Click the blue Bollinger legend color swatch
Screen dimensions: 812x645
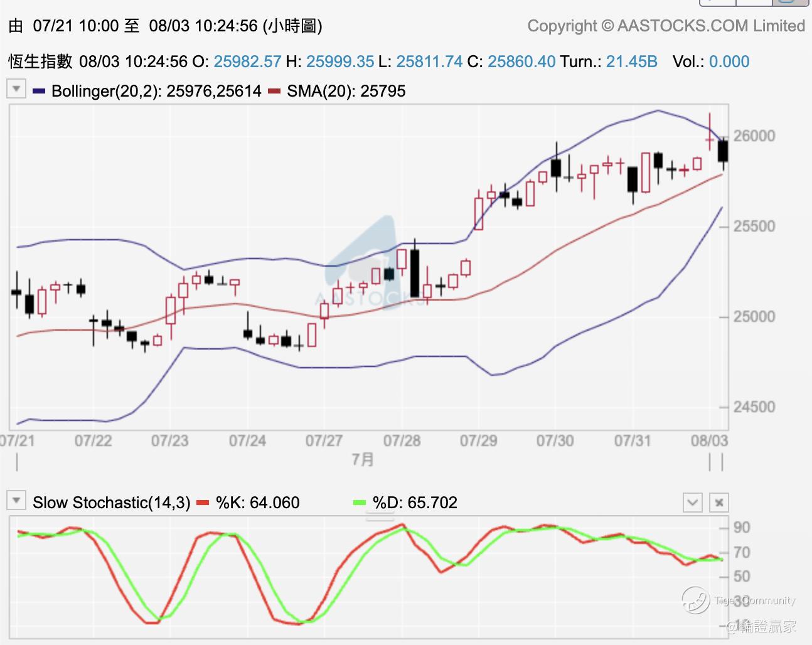[39, 92]
